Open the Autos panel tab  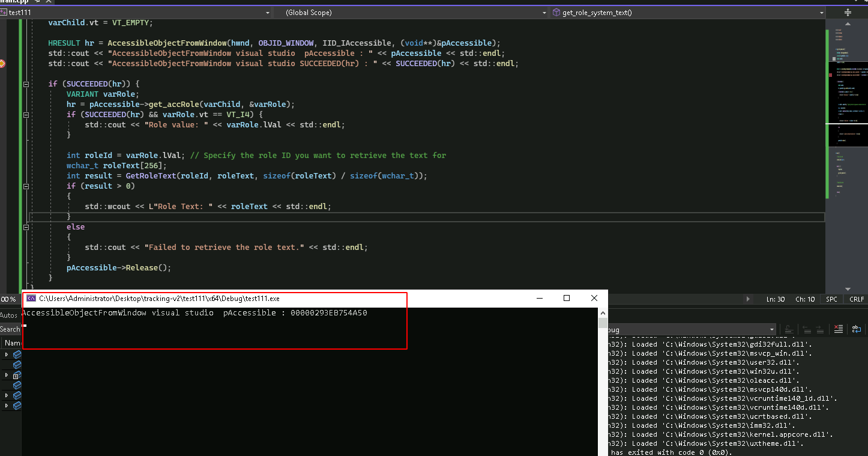click(8, 315)
